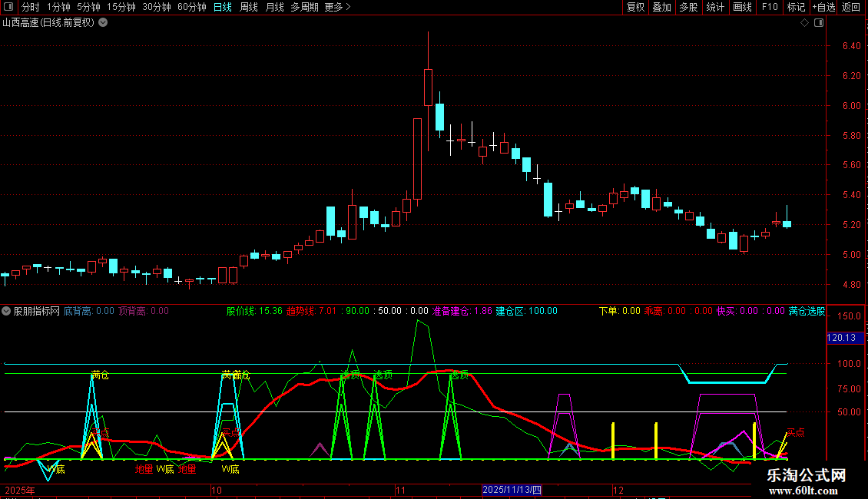Click the 标记 mark tool
868x499 pixels.
[x=796, y=7]
